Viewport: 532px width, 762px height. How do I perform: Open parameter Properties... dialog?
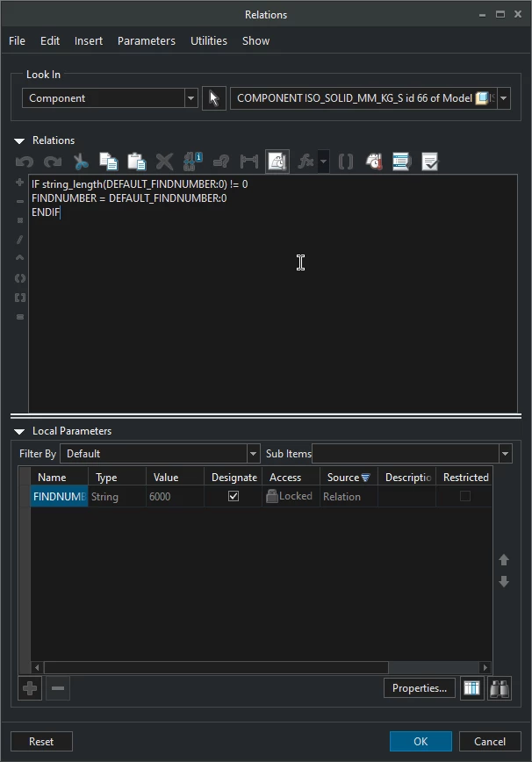click(420, 688)
